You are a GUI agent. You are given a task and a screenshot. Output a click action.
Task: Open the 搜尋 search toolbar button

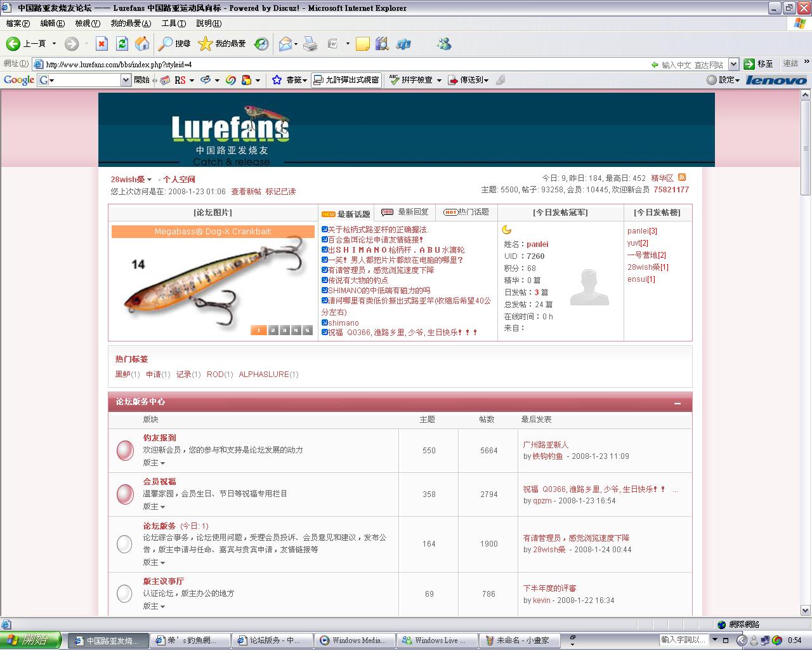click(x=174, y=44)
